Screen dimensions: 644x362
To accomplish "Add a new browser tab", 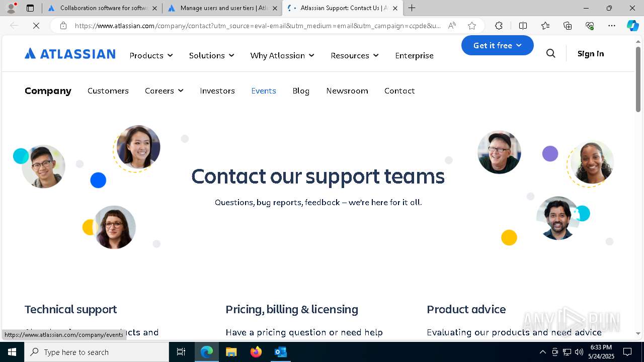I will (412, 8).
